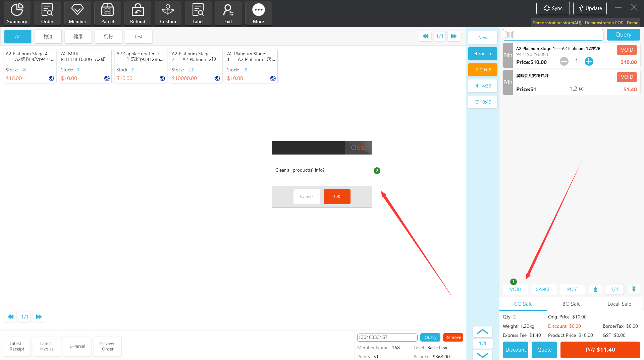Screen dimensions: 644x360
Task: Increase quantity with the blue plus icon
Action: coord(589,61)
